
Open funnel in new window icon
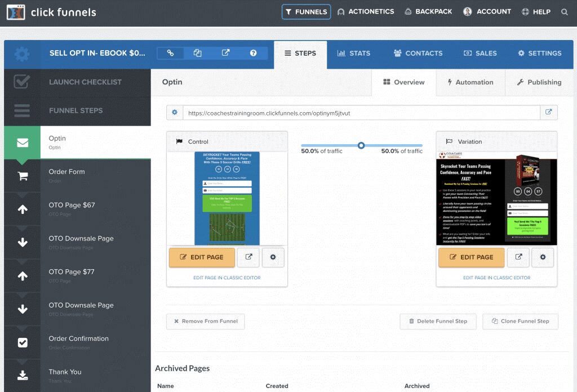tap(225, 53)
